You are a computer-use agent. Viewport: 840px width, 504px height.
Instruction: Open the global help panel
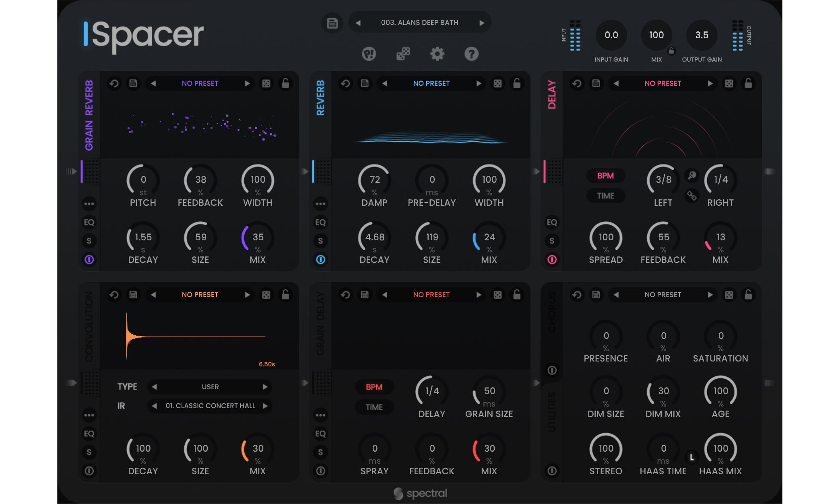[471, 54]
